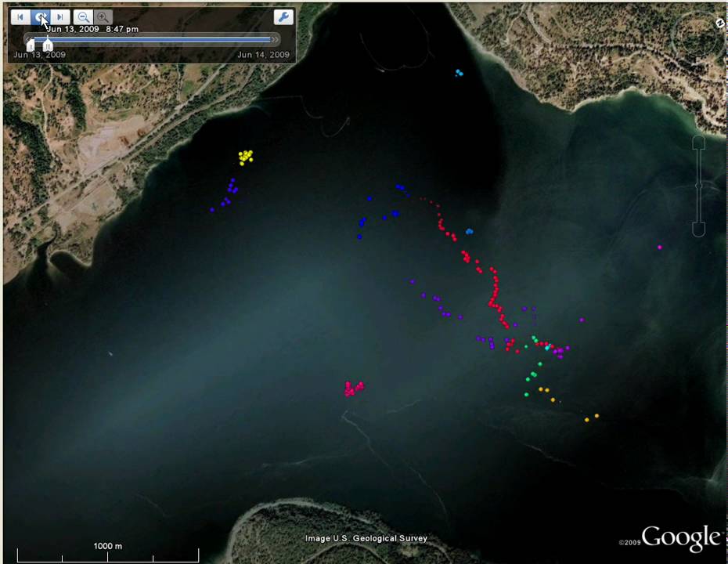The width and height of the screenshot is (728, 564).
Task: Step the time slider back to start
Action: [20, 17]
